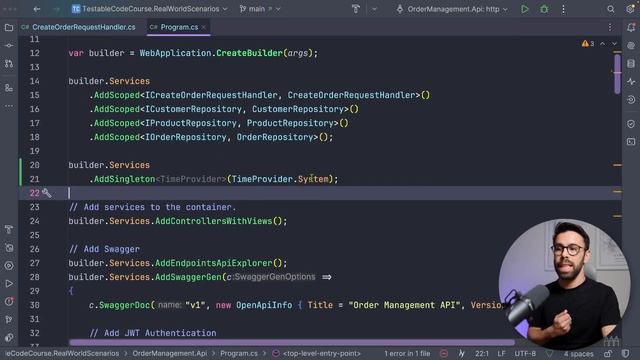The height and width of the screenshot is (360, 640).
Task: Go to next highlighted problem arrow
Action: pos(614,44)
